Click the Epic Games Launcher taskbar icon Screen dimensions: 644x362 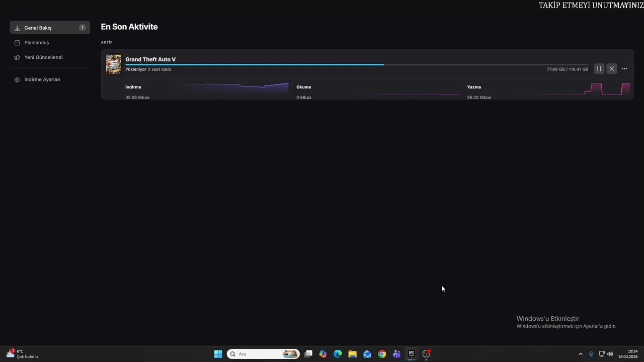click(412, 354)
